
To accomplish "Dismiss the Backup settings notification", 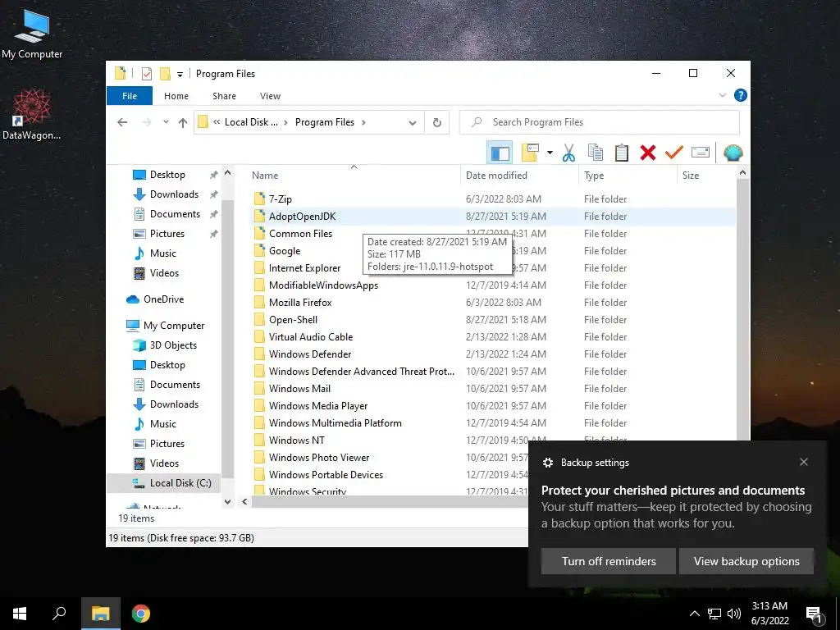I will coord(804,462).
